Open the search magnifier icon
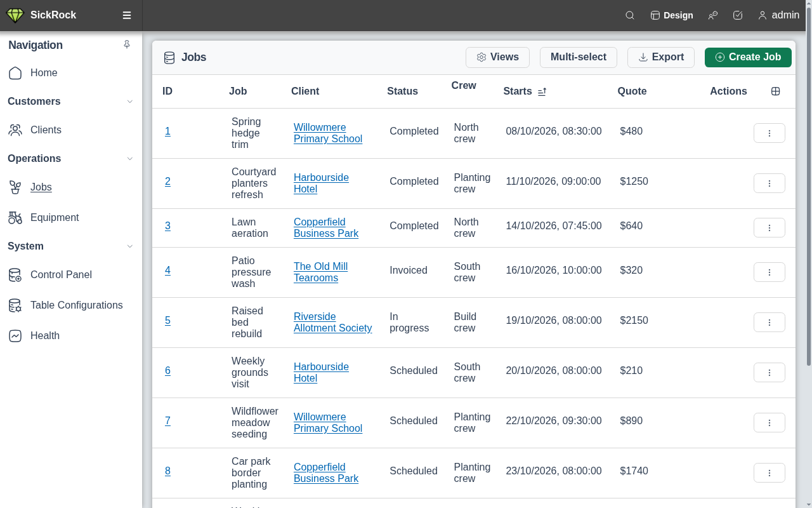The width and height of the screenshot is (812, 508). 630,15
